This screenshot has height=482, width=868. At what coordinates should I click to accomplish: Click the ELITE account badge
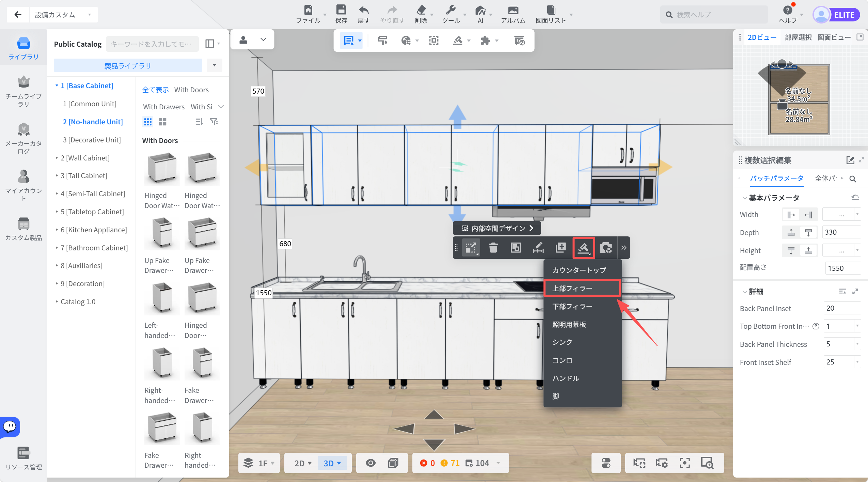click(x=843, y=15)
